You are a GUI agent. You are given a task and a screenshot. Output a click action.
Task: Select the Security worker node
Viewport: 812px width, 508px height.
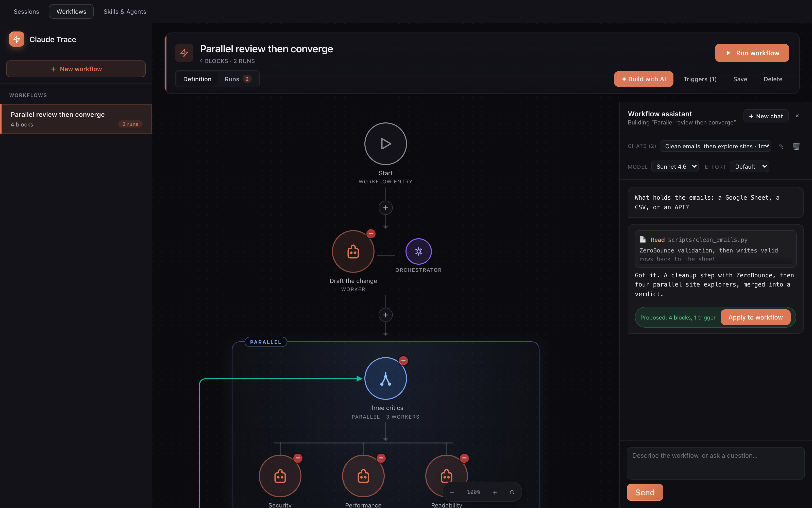click(x=280, y=476)
